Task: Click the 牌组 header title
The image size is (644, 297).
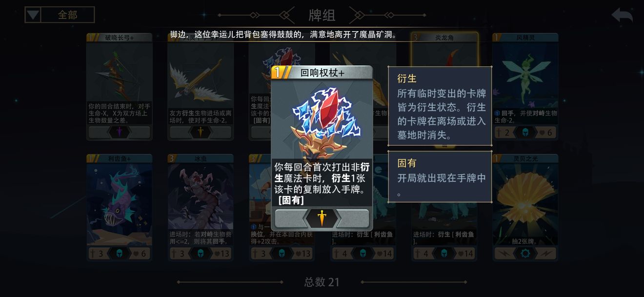Action: coord(322,15)
